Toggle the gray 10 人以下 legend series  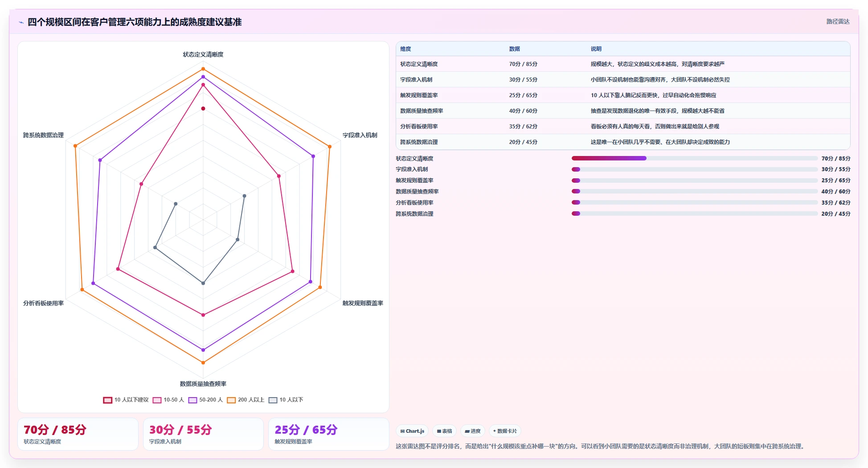286,400
